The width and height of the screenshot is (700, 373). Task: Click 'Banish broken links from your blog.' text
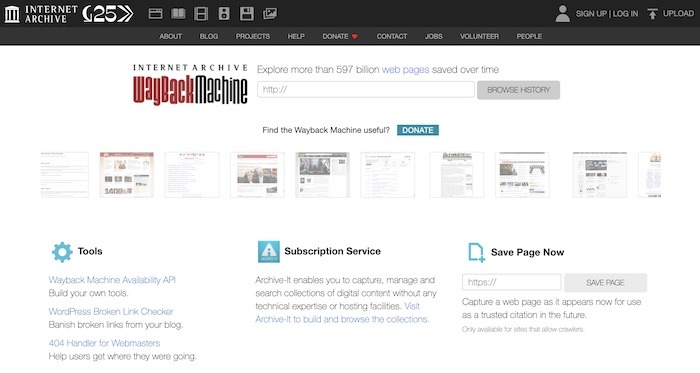click(116, 325)
